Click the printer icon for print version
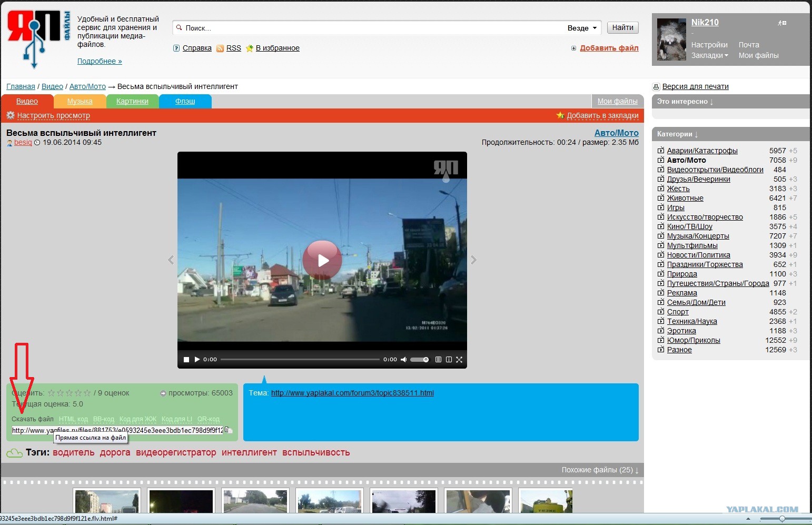The height and width of the screenshot is (525, 812). click(656, 87)
